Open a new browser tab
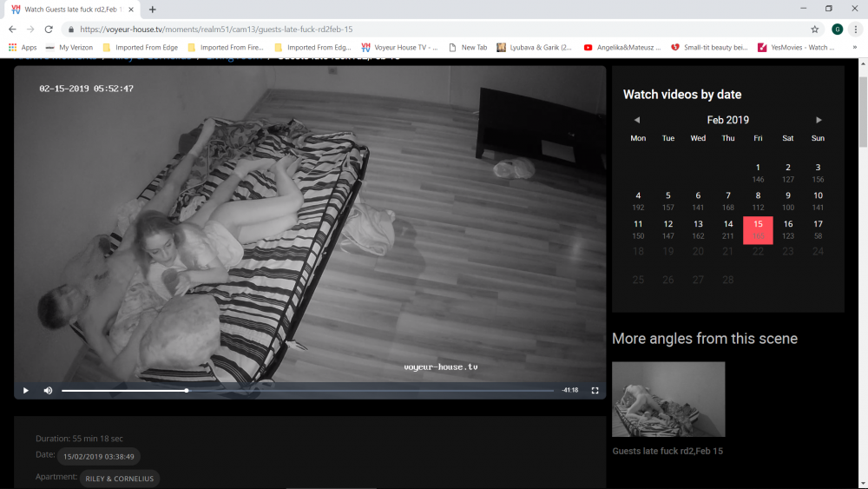This screenshot has width=868, height=489. 153,10
